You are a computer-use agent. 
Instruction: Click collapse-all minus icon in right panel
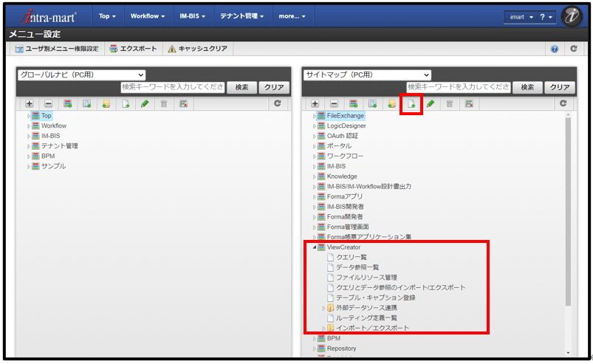334,103
